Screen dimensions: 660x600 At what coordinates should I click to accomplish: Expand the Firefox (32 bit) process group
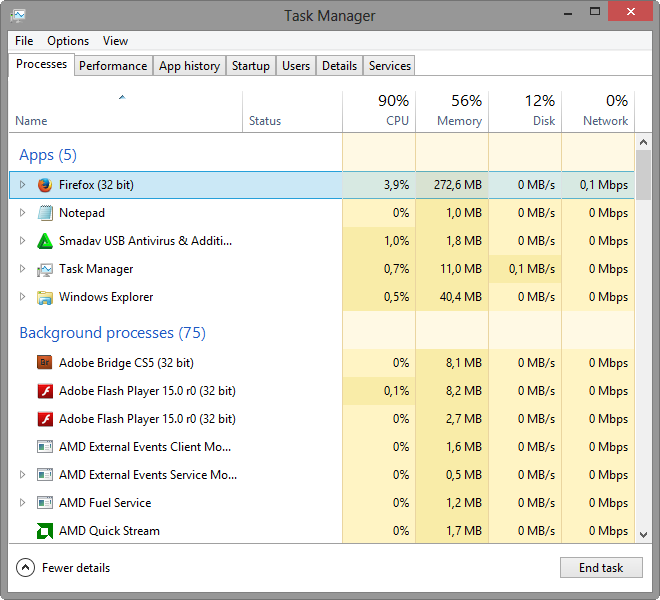point(22,184)
